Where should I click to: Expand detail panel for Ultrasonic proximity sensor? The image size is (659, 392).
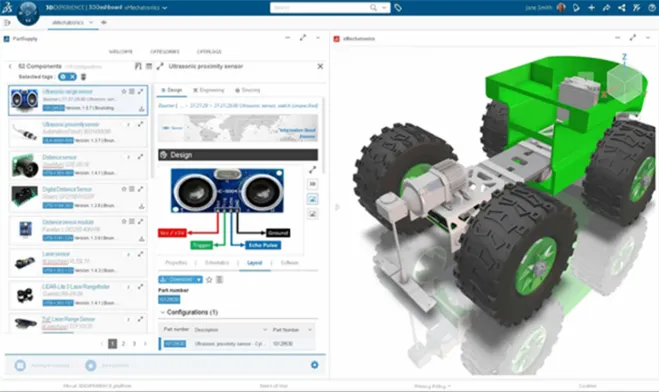160,66
